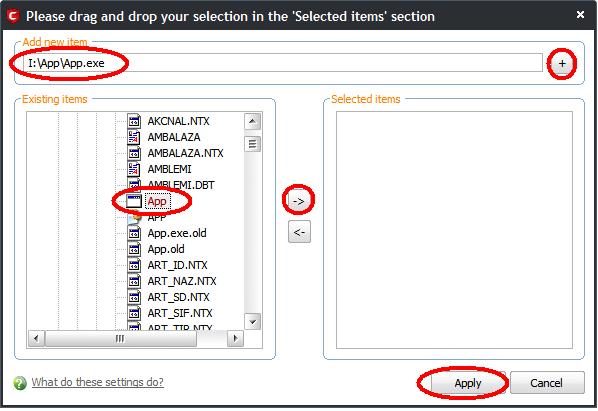
Task: Select AMBALAZA.NTX in Existing items
Action: pyautogui.click(x=185, y=153)
